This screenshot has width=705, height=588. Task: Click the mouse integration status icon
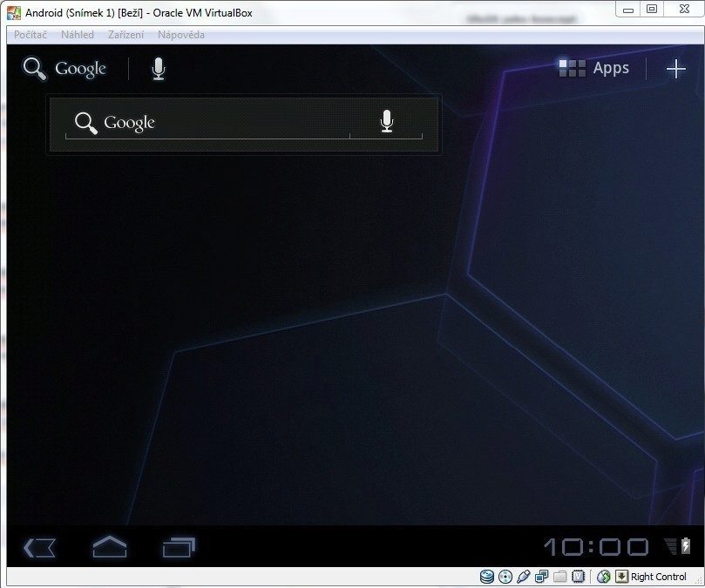(x=603, y=577)
